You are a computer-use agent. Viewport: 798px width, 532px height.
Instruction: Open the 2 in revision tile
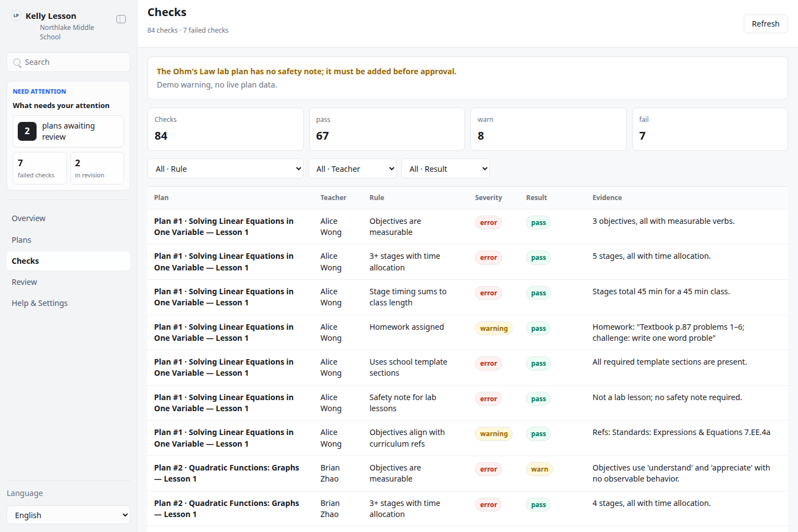point(97,168)
